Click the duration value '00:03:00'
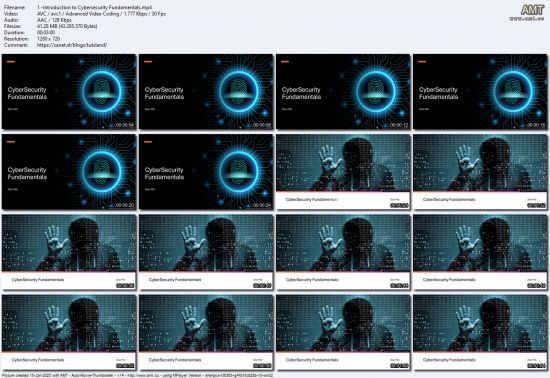This screenshot has height=378, width=550. coord(46,33)
